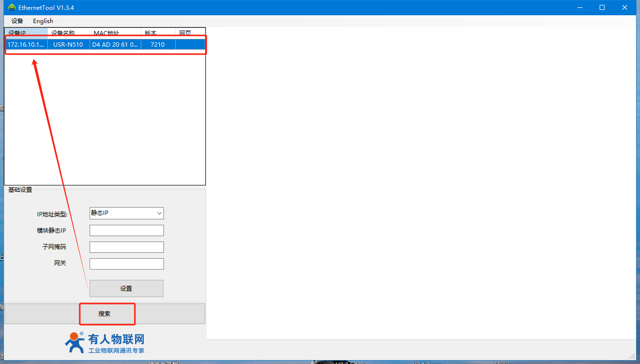
Task: Click the 有人物联网 logo
Action: 105,343
